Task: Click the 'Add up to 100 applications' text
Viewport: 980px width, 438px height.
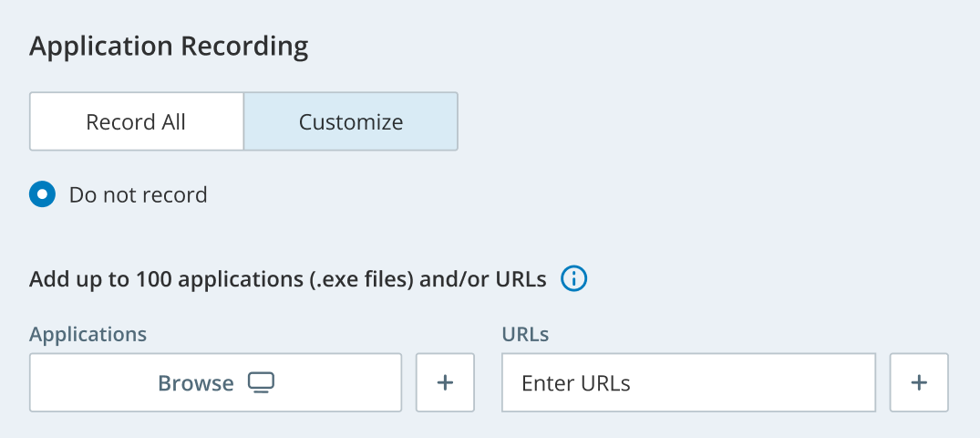Action: point(287,279)
